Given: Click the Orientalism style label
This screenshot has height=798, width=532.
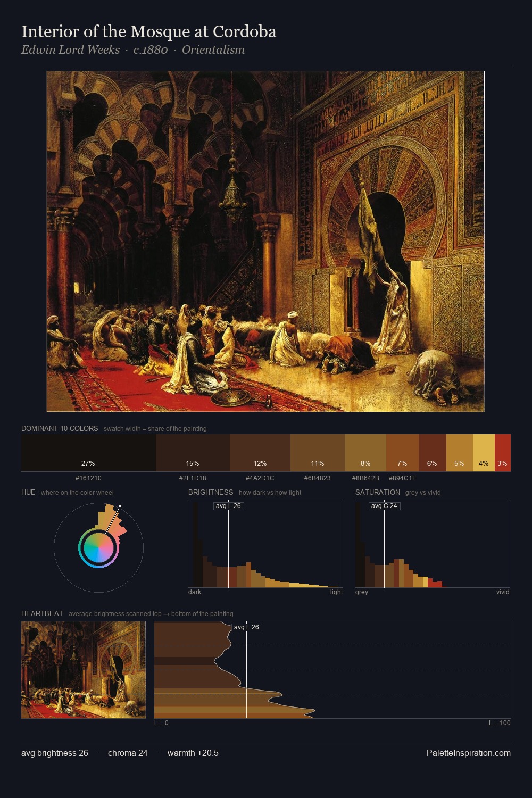Looking at the screenshot, I should click(x=213, y=49).
